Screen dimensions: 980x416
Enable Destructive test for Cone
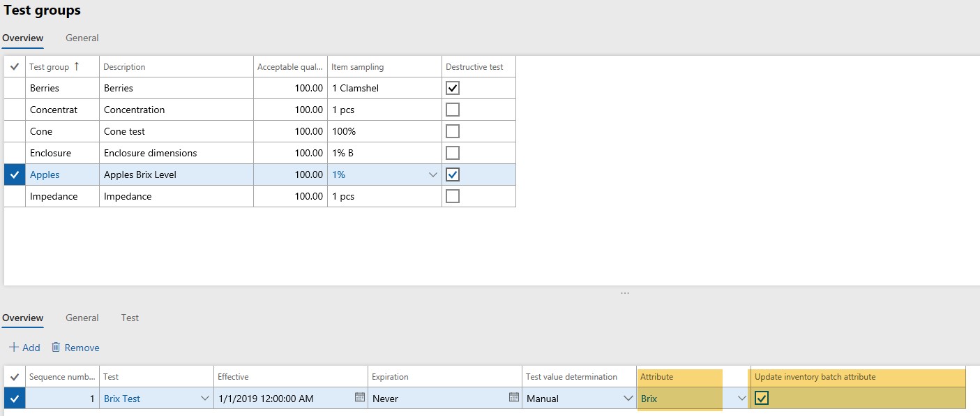click(x=453, y=132)
